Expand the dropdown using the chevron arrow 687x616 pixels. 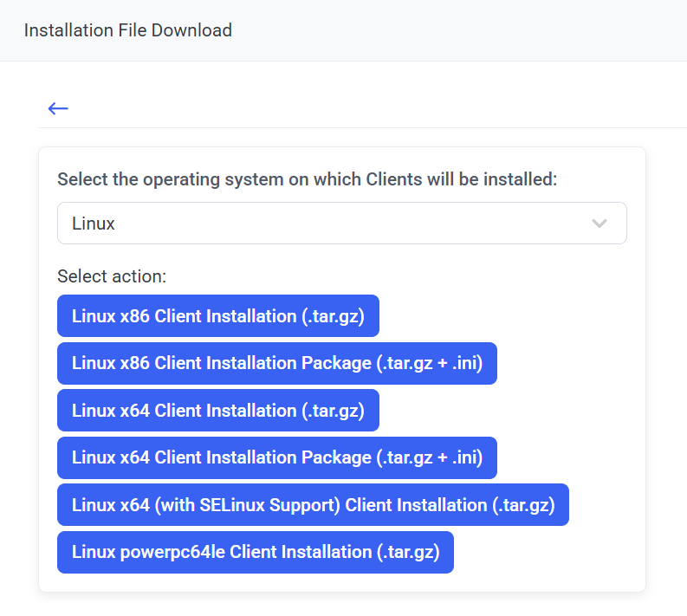tap(599, 224)
